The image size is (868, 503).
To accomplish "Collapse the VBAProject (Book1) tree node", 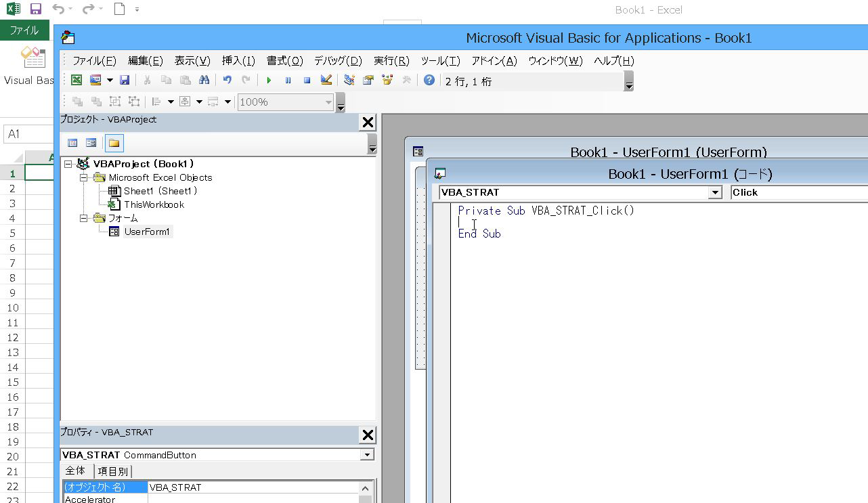I will coord(68,164).
